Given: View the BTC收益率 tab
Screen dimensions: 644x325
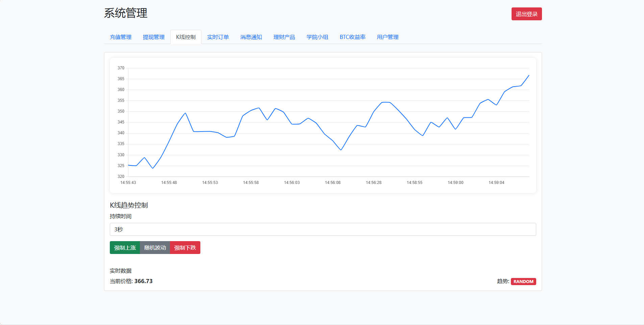Looking at the screenshot, I should pyautogui.click(x=352, y=37).
